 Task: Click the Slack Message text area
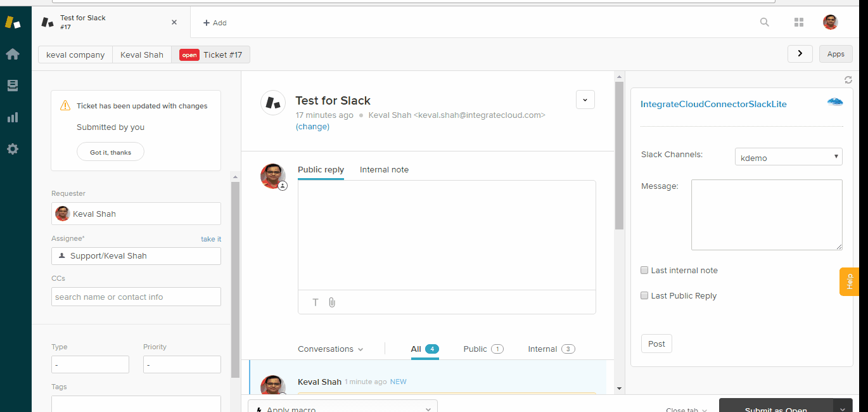pos(767,214)
